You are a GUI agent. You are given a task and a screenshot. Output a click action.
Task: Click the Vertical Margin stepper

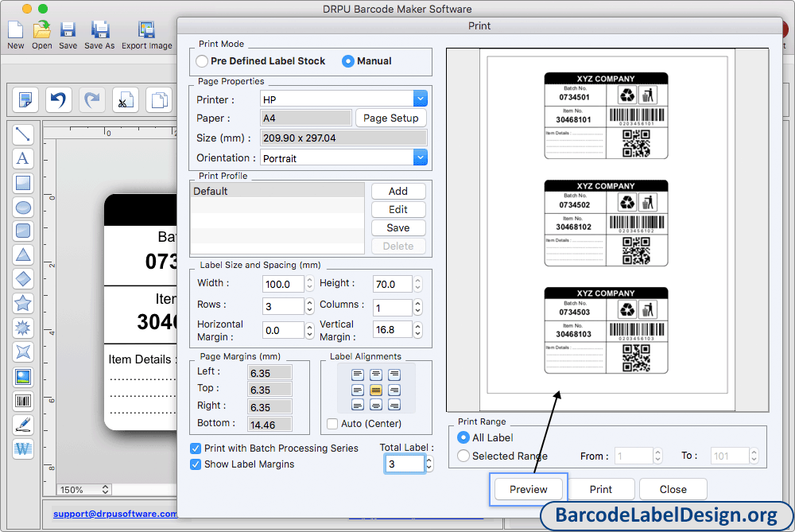coord(418,330)
